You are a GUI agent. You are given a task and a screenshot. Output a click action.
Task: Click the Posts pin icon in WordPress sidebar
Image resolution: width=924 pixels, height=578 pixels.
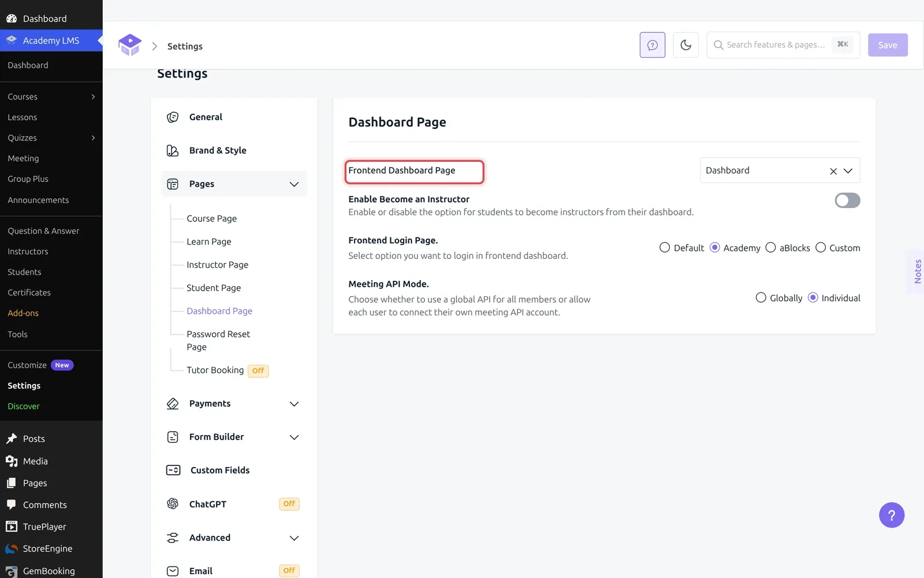[x=12, y=439]
